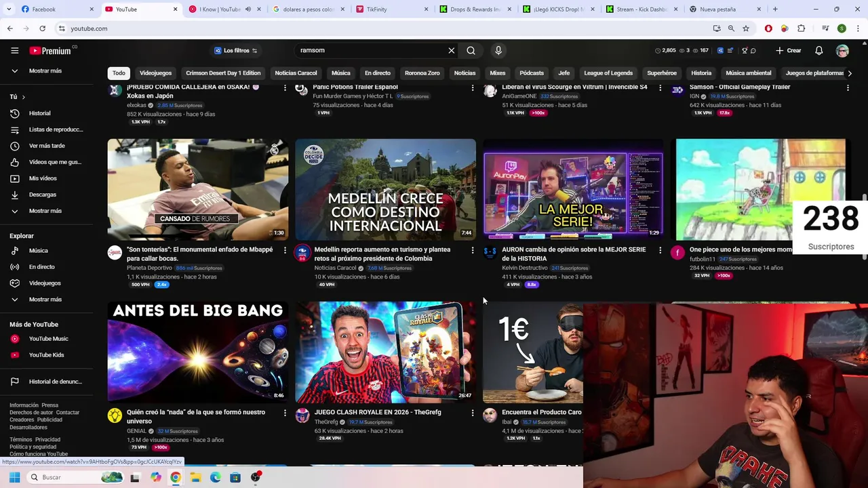Image resolution: width=868 pixels, height=488 pixels.
Task: Open the Noticias Caracol channel avatar
Action: tap(302, 253)
